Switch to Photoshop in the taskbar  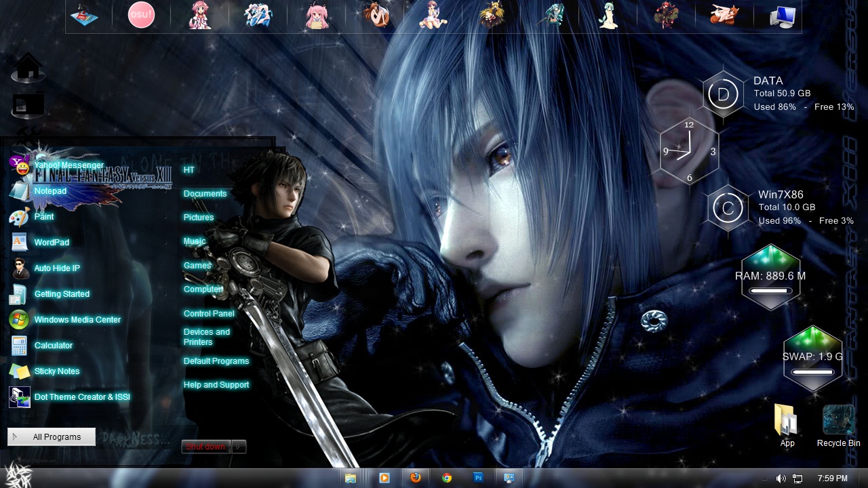[x=479, y=478]
